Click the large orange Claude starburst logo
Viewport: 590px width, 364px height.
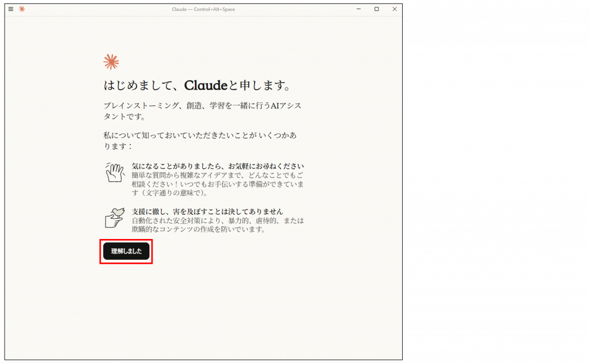[x=111, y=62]
